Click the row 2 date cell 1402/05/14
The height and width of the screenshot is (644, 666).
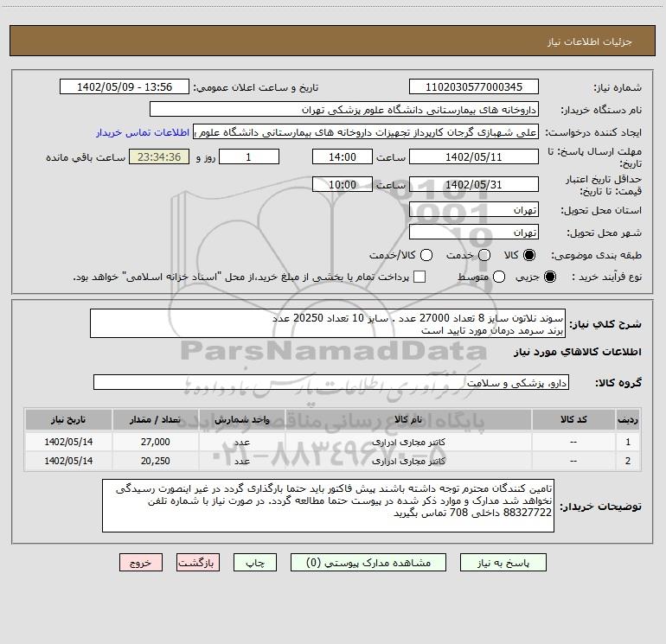pyautogui.click(x=68, y=461)
